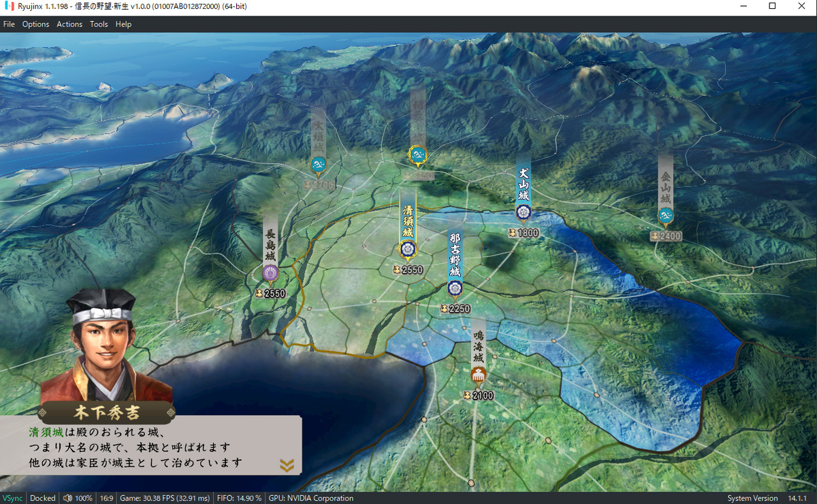
Task: Click troop icon beside 2100 under 鳴海城
Action: click(x=466, y=396)
